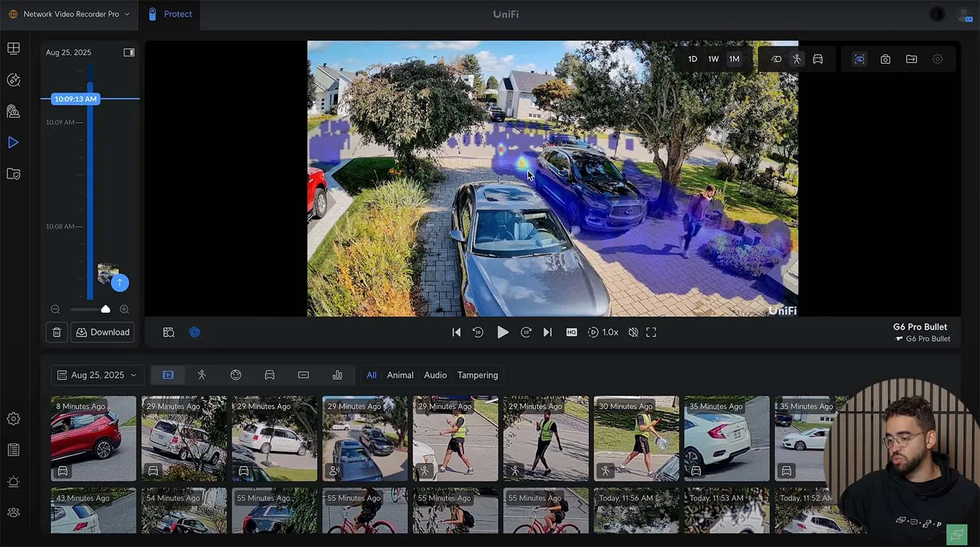
Task: Skip to next event
Action: click(548, 332)
